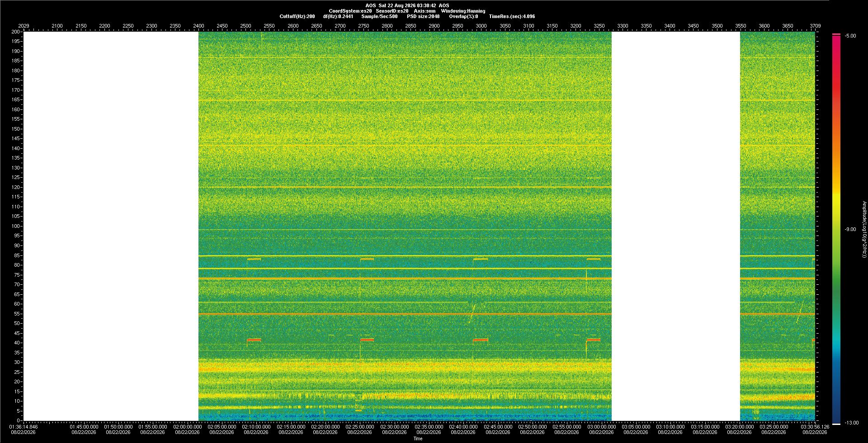The image size is (868, 443).
Task: Click the '02:10:00.000' time axis label
Action: click(x=256, y=426)
